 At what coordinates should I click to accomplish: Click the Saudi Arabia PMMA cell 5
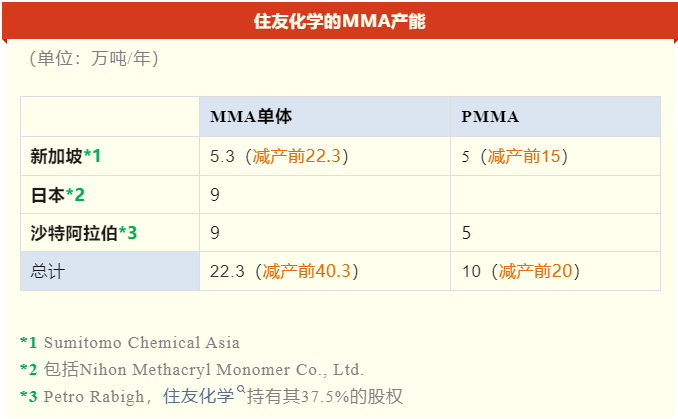[x=555, y=233]
